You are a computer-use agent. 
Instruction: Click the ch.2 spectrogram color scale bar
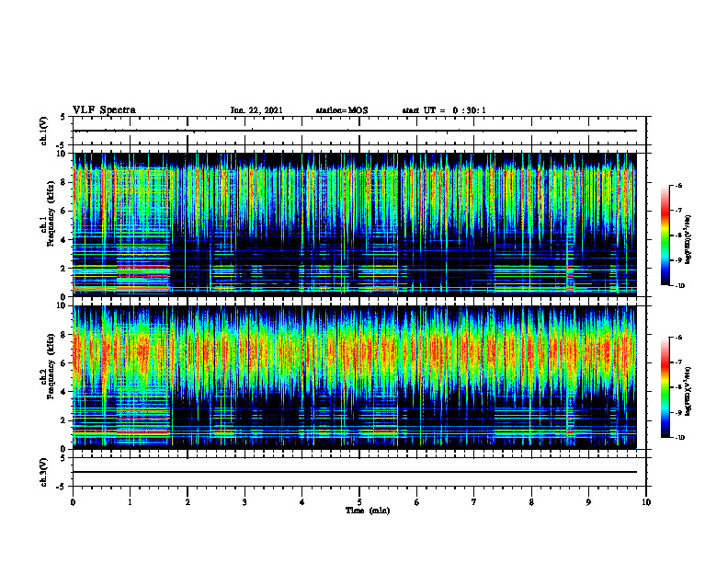(665, 387)
